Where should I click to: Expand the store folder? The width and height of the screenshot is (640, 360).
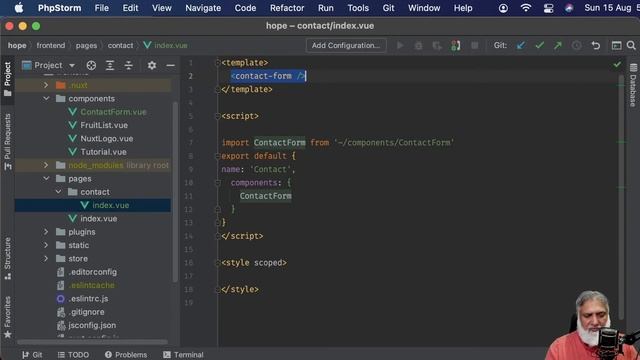[x=46, y=259]
